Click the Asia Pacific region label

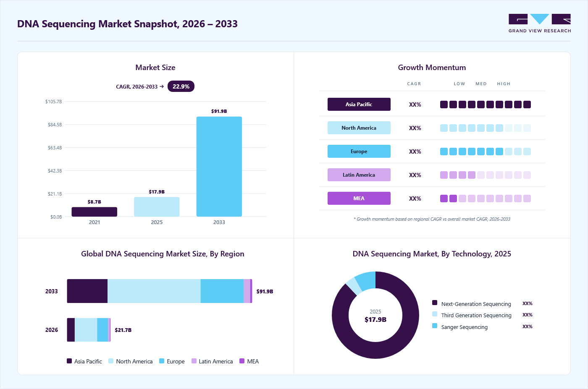[x=359, y=104]
